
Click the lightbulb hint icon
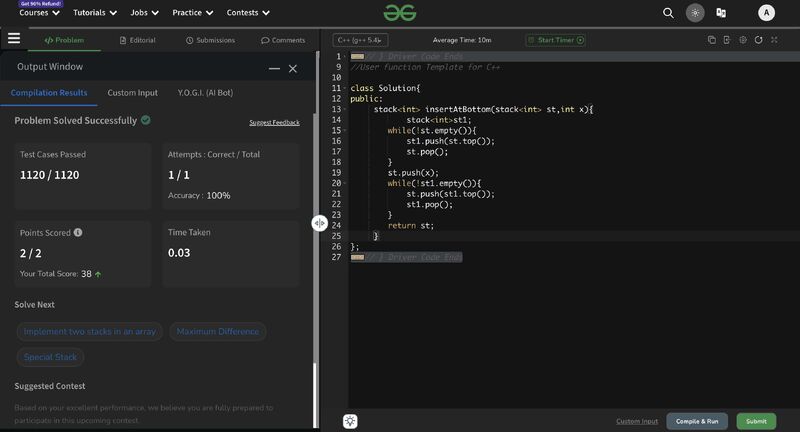tap(350, 421)
